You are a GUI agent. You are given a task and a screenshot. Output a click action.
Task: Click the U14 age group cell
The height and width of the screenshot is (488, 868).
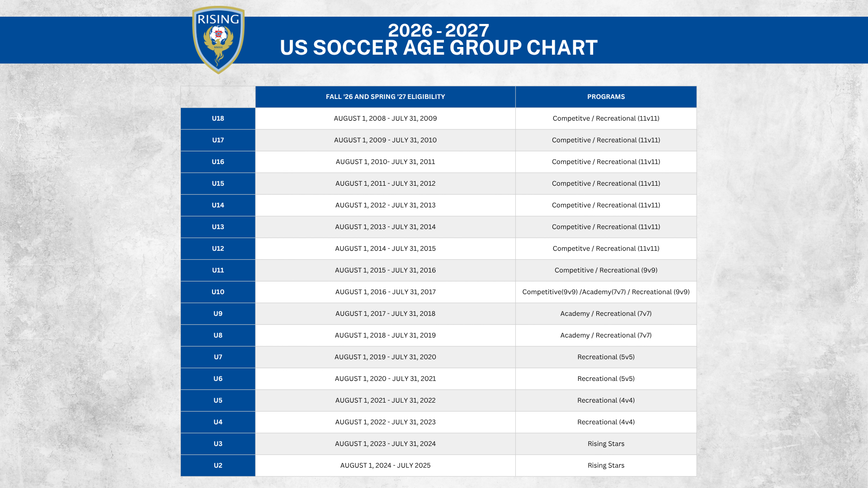coord(218,205)
